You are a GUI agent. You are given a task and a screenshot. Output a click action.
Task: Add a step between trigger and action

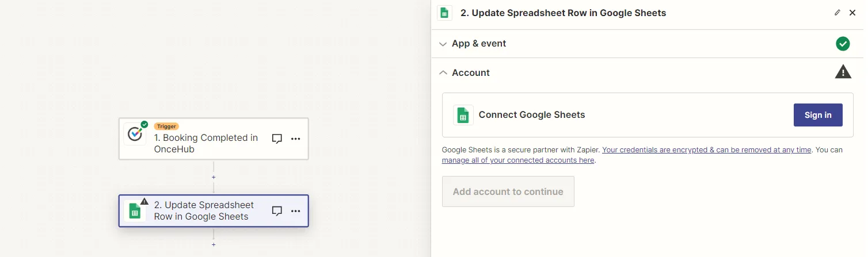[214, 177]
